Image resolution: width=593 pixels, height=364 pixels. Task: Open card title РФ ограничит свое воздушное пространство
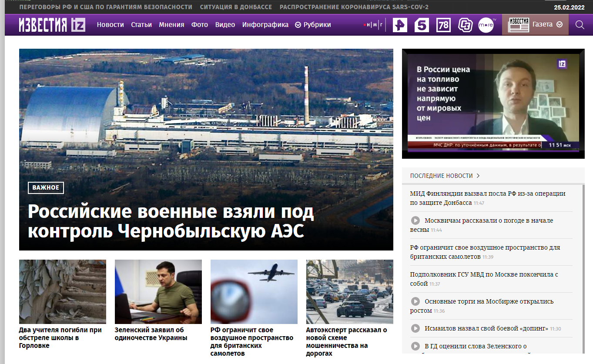coord(251,341)
